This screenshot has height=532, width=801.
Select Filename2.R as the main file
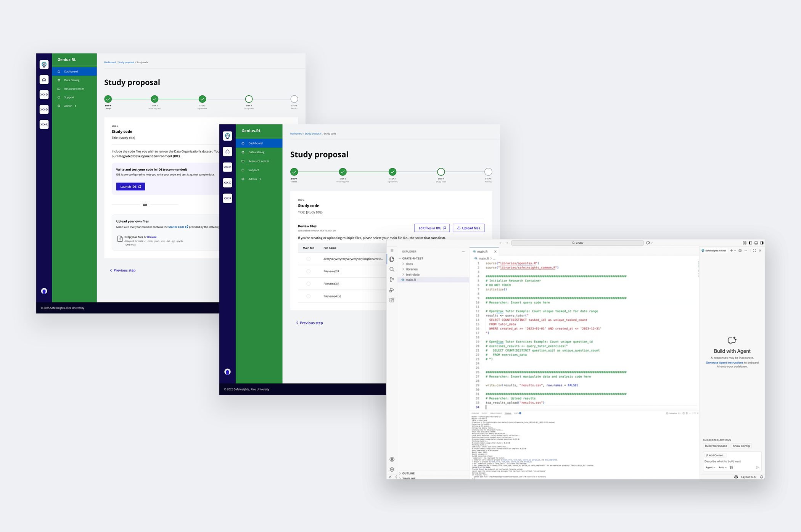point(308,271)
